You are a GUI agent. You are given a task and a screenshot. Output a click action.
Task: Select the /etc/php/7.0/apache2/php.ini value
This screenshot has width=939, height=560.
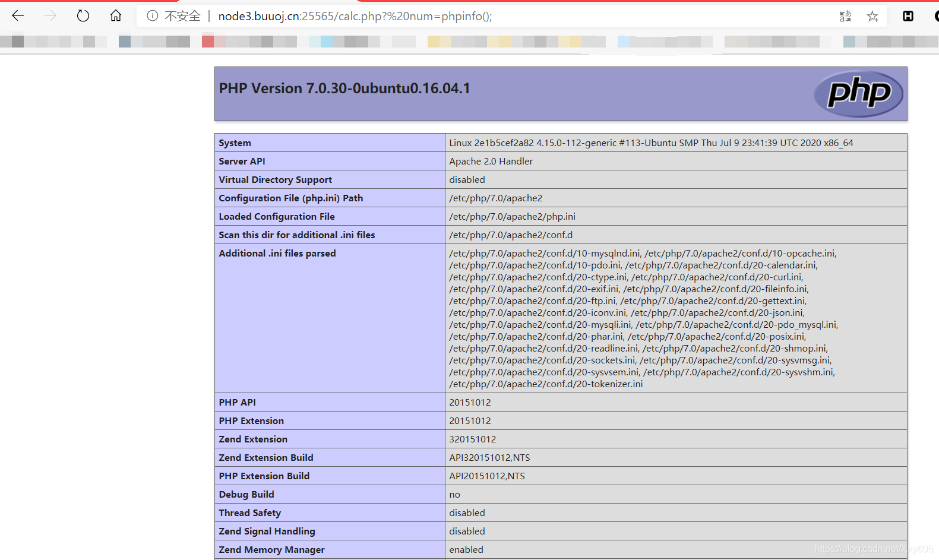point(512,217)
